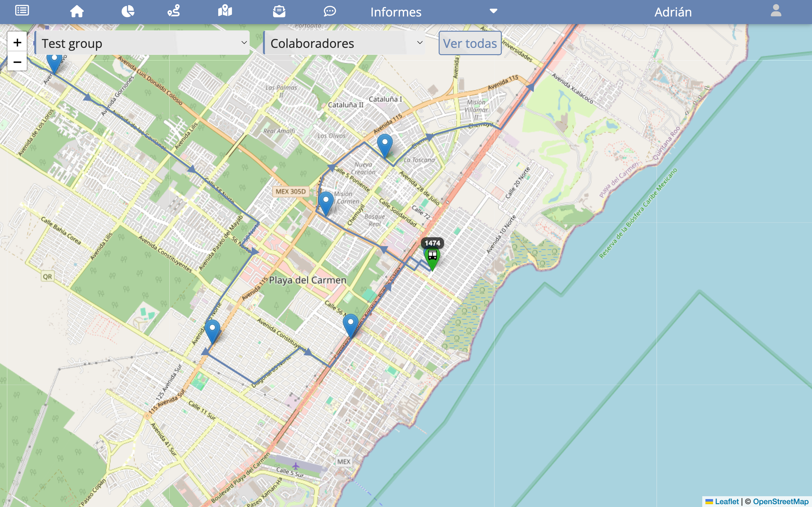Open the Test group selector
Viewport: 812px width, 507px height.
pyautogui.click(x=142, y=43)
